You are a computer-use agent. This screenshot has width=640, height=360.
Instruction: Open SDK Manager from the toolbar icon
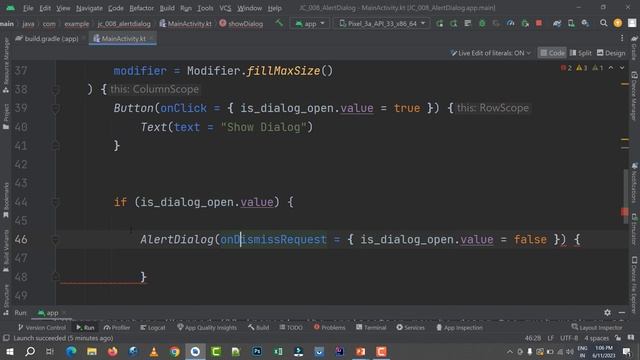pyautogui.click(x=585, y=23)
